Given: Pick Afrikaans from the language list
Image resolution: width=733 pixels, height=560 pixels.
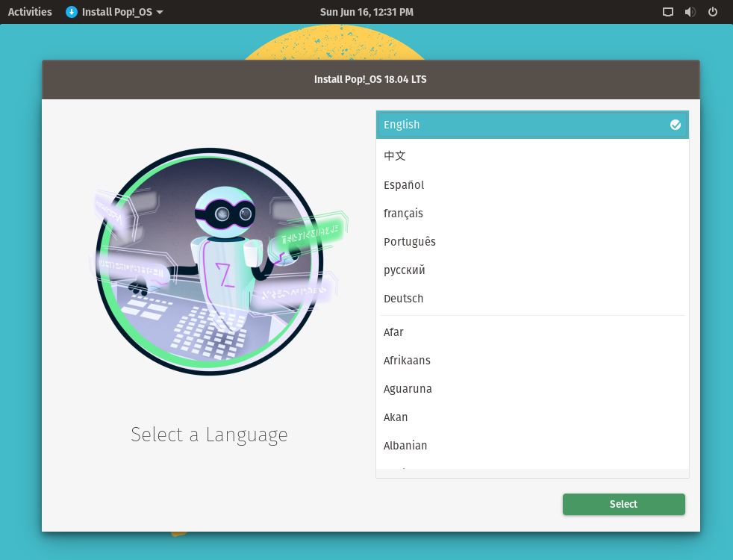Looking at the screenshot, I should point(532,361).
